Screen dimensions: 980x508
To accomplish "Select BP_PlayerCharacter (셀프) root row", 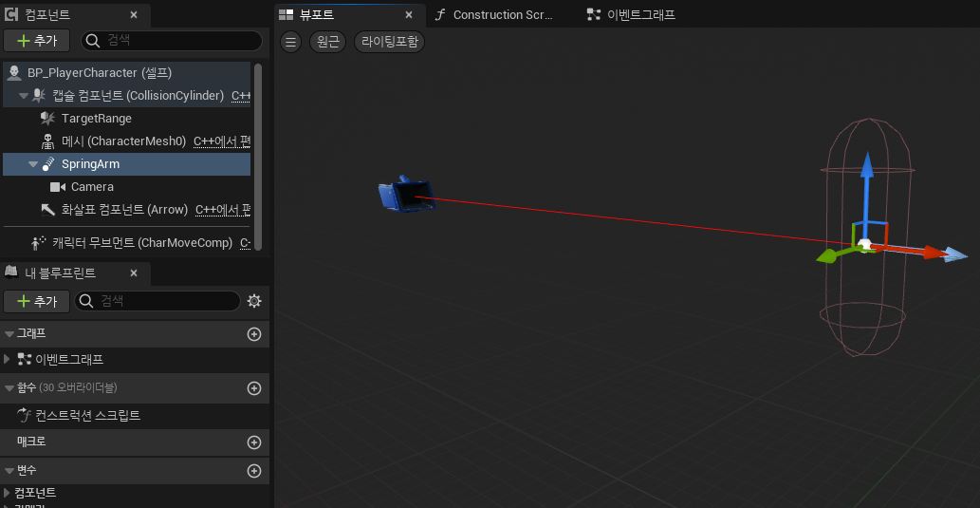I will coord(127,72).
